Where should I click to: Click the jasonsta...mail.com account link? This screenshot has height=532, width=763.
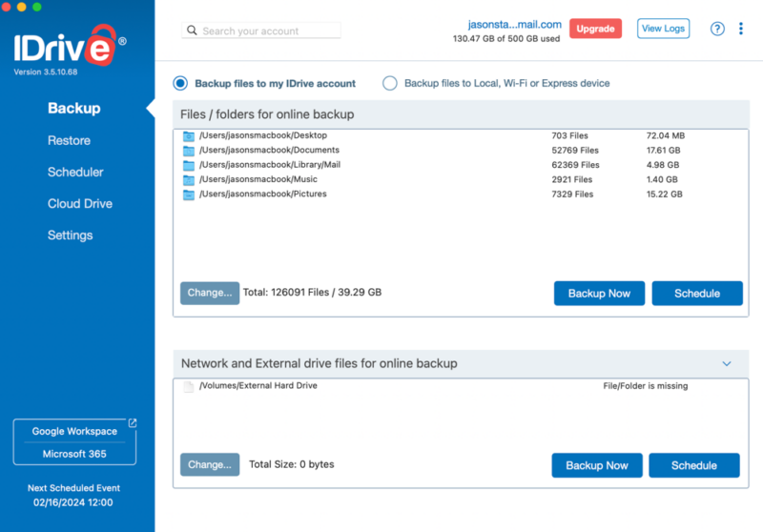514,25
